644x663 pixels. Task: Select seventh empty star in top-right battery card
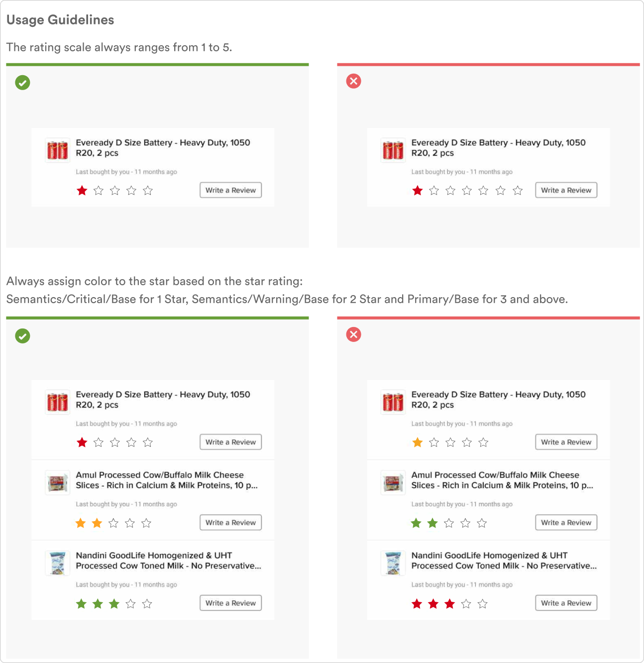pos(518,190)
